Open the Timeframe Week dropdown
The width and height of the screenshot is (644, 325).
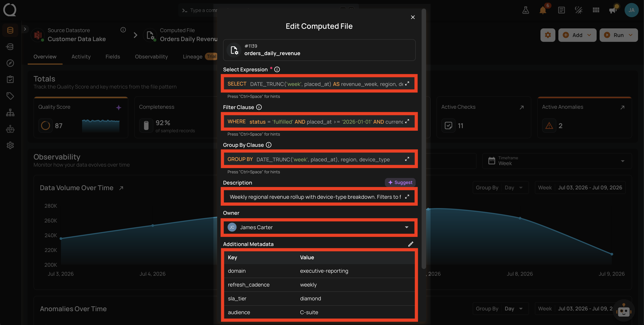point(557,161)
